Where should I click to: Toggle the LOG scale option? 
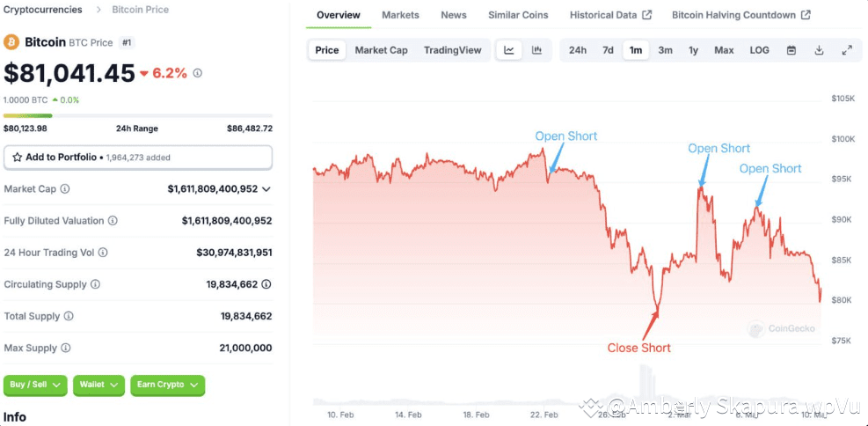coord(760,50)
